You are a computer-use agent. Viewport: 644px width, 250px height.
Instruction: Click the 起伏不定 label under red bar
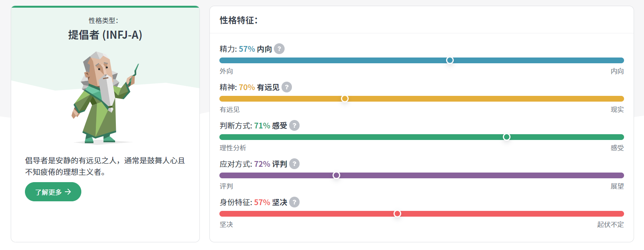point(610,225)
